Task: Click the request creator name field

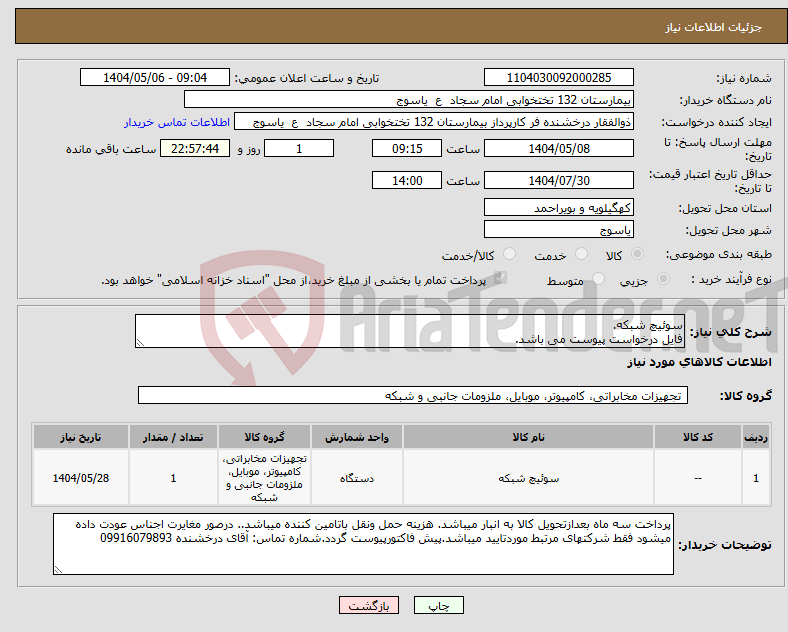Action: (434, 122)
